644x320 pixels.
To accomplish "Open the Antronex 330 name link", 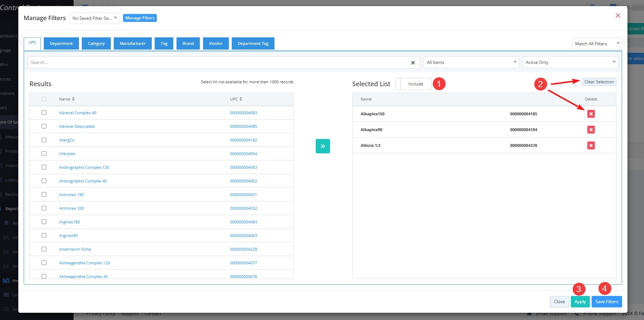I will (71, 208).
